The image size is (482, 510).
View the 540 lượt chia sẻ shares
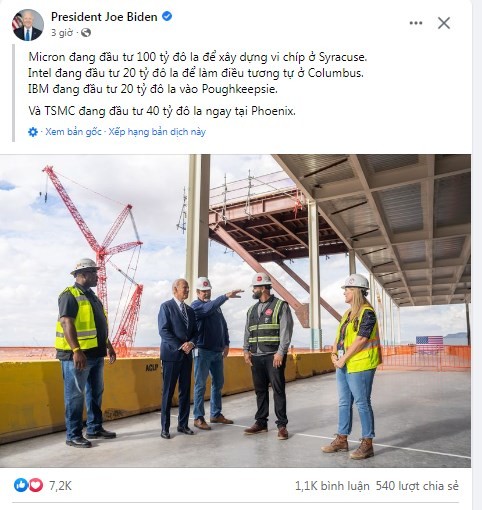(x=417, y=486)
